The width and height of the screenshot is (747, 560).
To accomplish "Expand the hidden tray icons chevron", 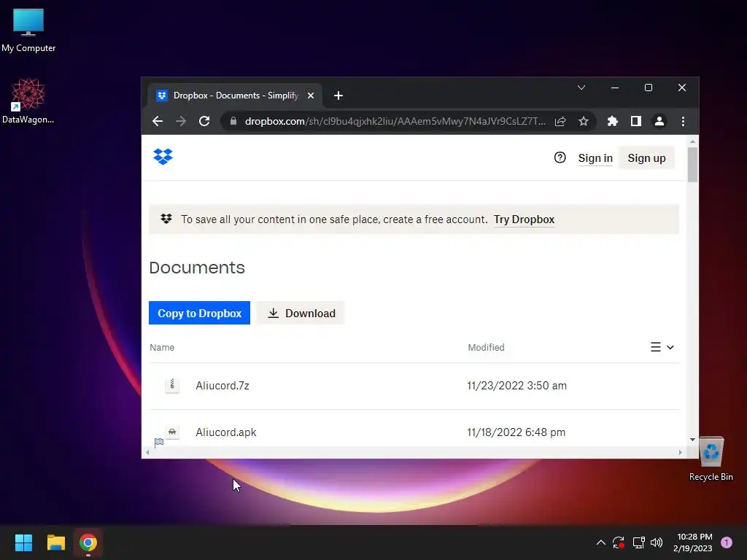I will click(601, 542).
